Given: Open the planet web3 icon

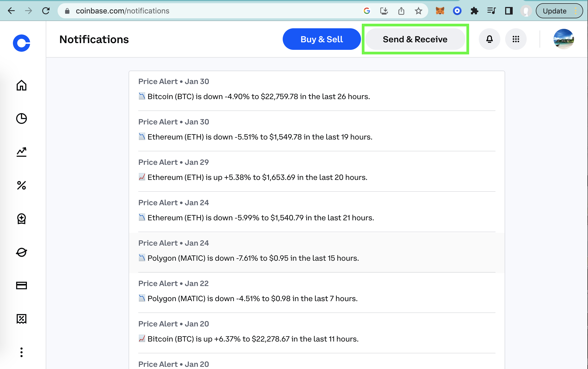Looking at the screenshot, I should pyautogui.click(x=22, y=252).
